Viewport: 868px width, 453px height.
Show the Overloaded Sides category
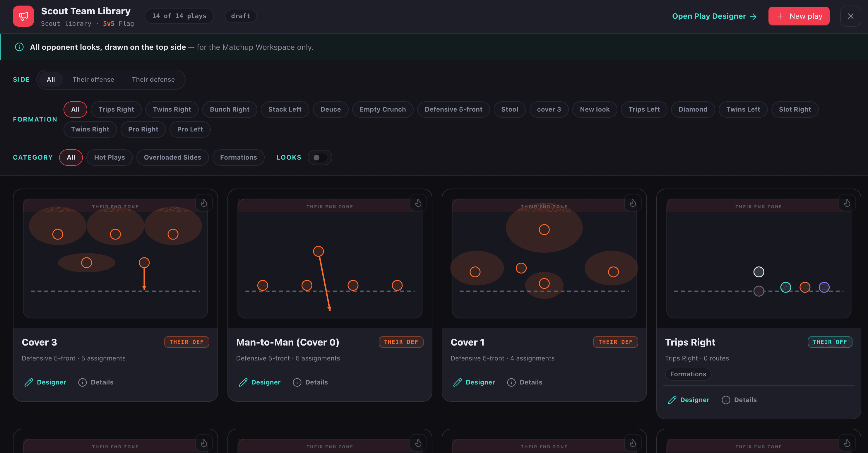pyautogui.click(x=172, y=158)
